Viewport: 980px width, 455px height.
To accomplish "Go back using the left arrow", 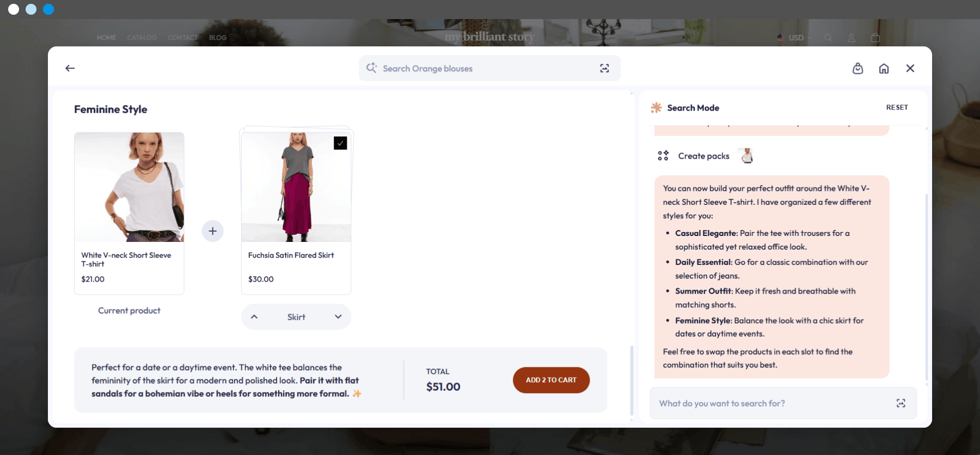I will [70, 68].
